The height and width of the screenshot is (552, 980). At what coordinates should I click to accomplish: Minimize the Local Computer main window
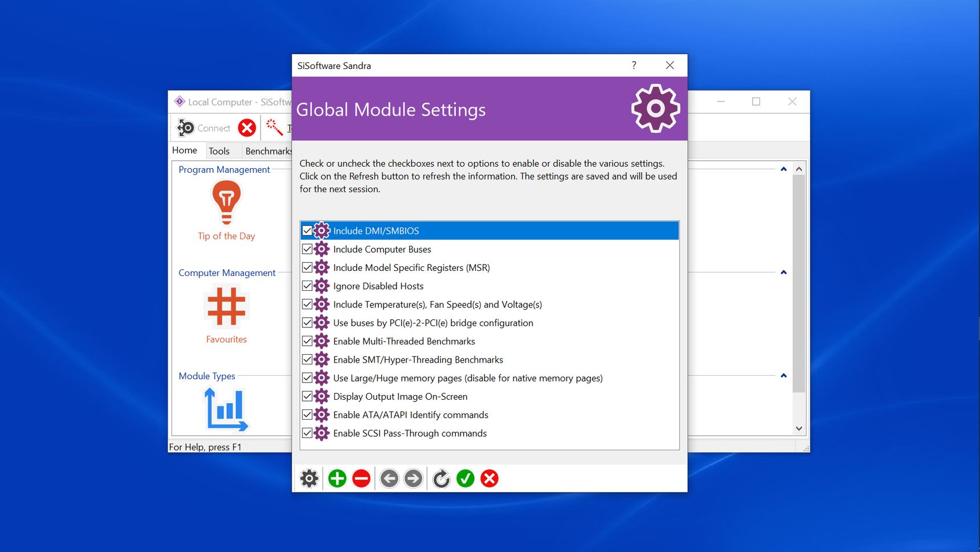[x=721, y=102]
